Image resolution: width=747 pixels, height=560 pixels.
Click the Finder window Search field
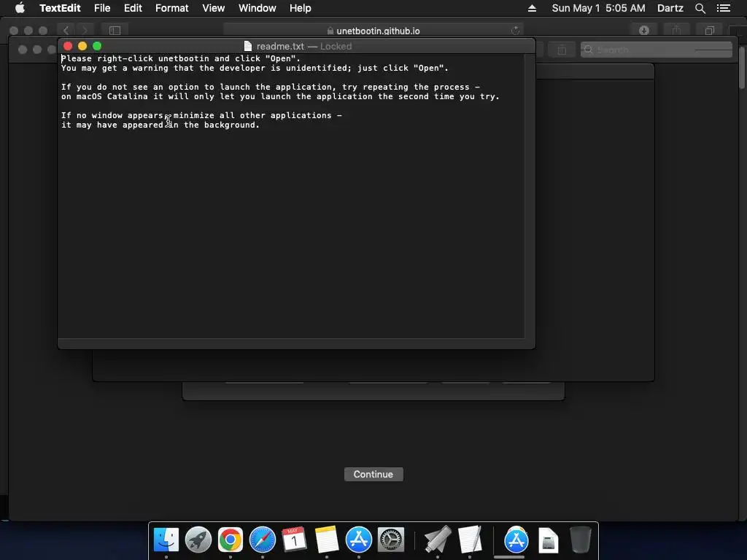pos(657,50)
